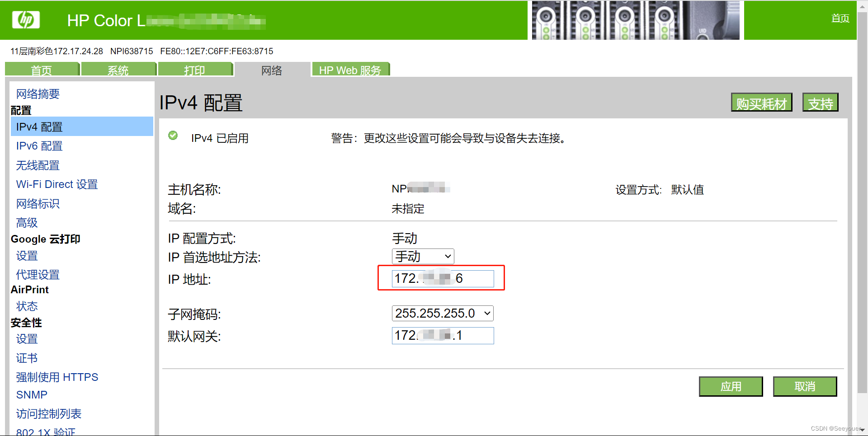
Task: Open the HP Web 服务 tab
Action: point(350,70)
